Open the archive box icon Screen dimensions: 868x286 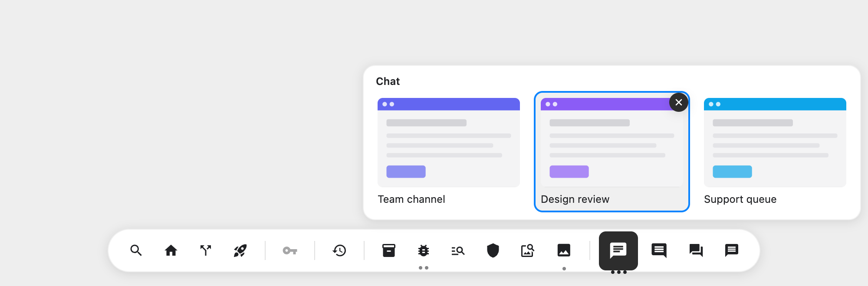(x=389, y=250)
